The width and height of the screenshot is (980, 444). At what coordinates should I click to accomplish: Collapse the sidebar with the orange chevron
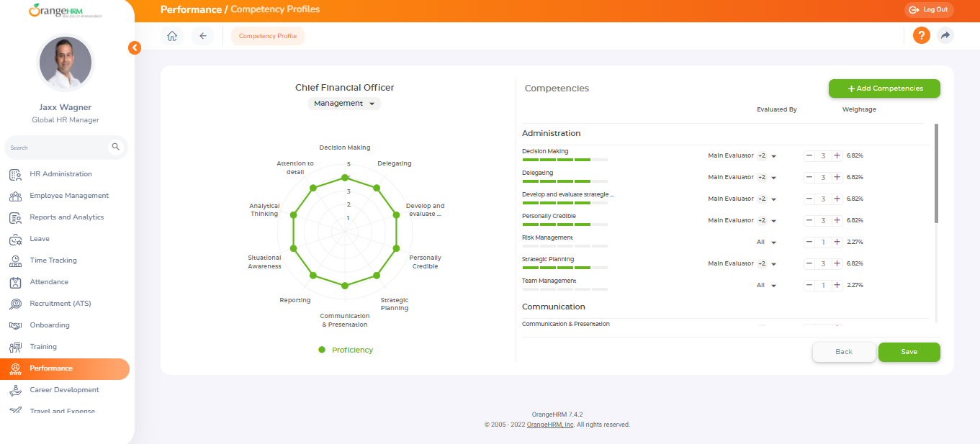134,47
